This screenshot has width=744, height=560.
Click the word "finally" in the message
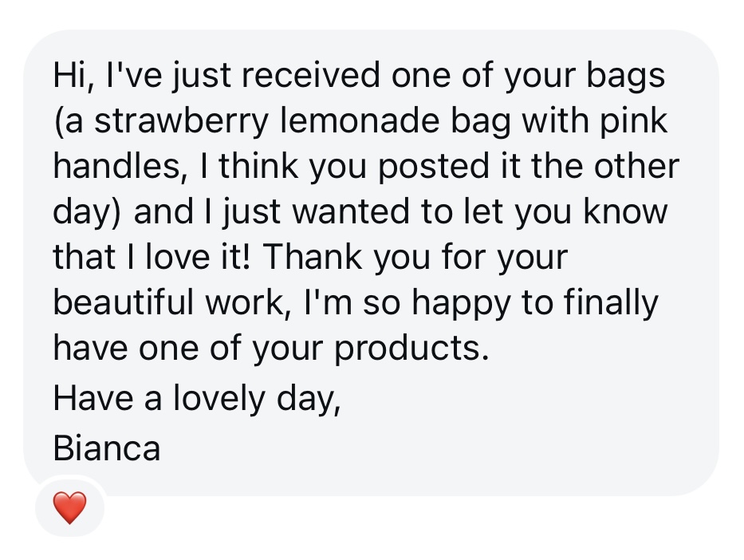(611, 304)
